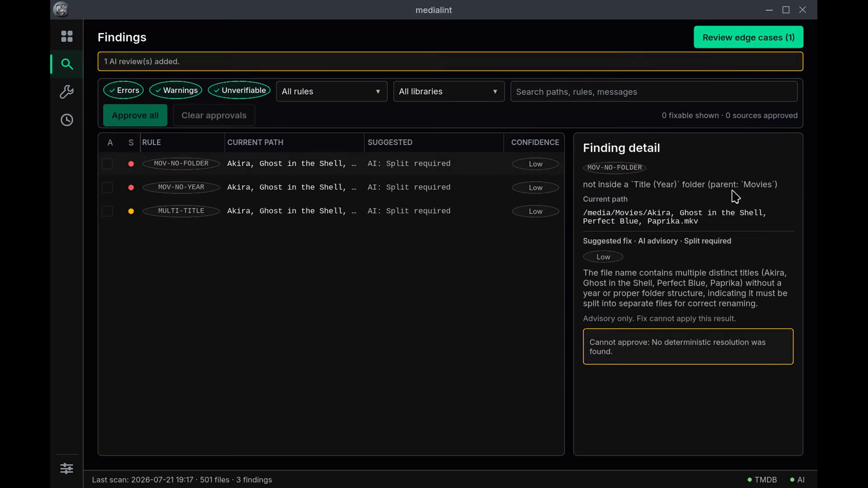Open settings sliders icon at sidebar bottom
Viewport: 868px width, 488px height.
67,469
